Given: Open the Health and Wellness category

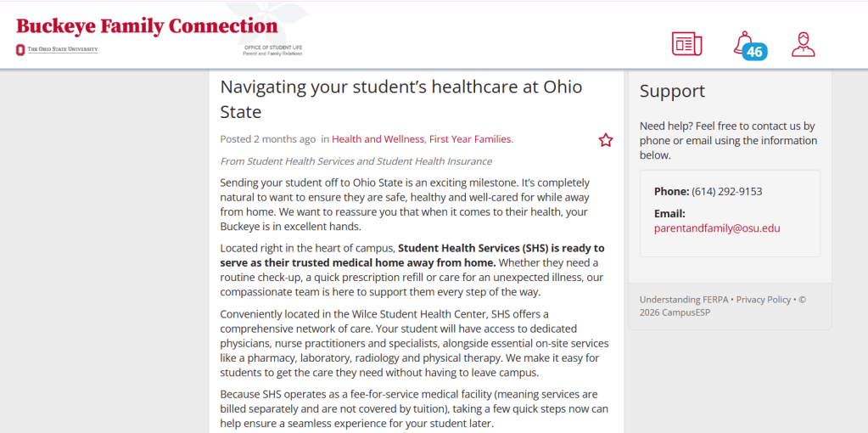Looking at the screenshot, I should coord(378,139).
